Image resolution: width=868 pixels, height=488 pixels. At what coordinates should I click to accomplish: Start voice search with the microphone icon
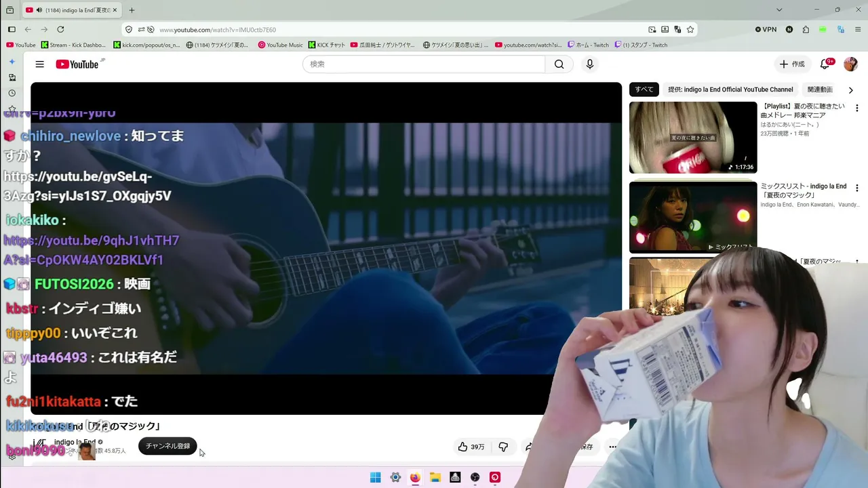(x=590, y=64)
